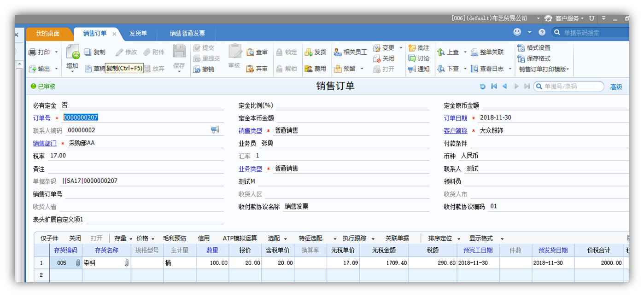Image resolution: width=644 pixels, height=297 pixels.
Task: Click the 批注 (annotate) icon
Action: (412, 48)
